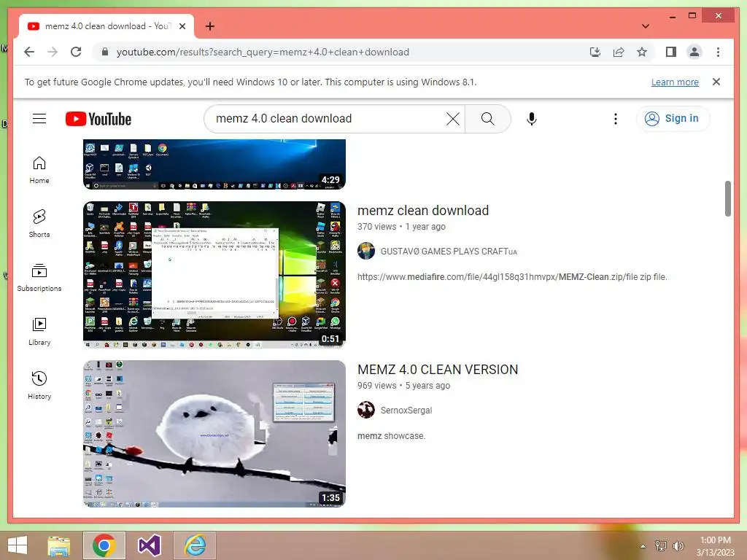Open Shorts in the sidebar

(x=39, y=224)
